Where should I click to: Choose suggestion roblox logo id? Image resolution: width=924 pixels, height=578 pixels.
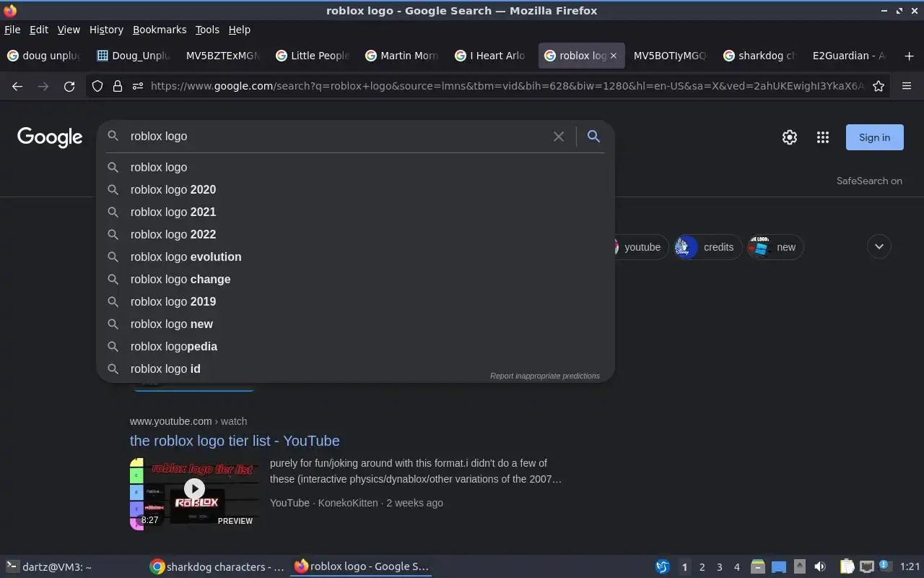coord(355,368)
